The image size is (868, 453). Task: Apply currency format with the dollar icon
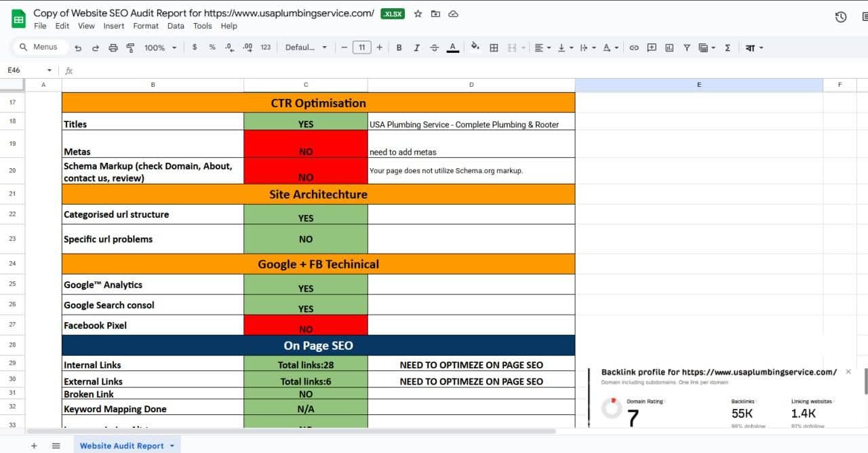pyautogui.click(x=195, y=47)
